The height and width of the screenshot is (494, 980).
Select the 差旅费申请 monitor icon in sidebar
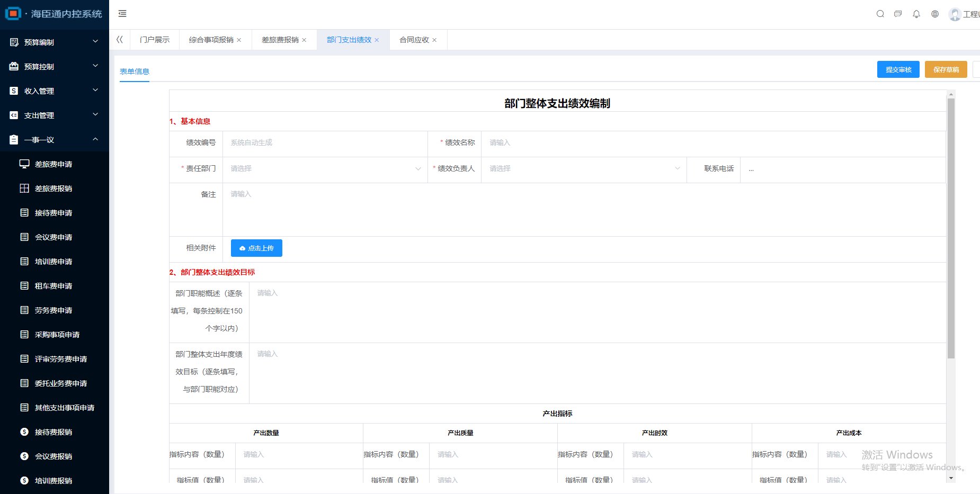24,164
